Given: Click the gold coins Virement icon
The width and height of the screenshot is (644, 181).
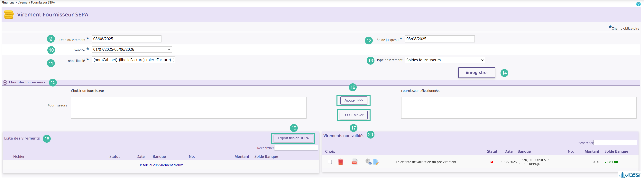Looking at the screenshot, I should (x=9, y=14).
